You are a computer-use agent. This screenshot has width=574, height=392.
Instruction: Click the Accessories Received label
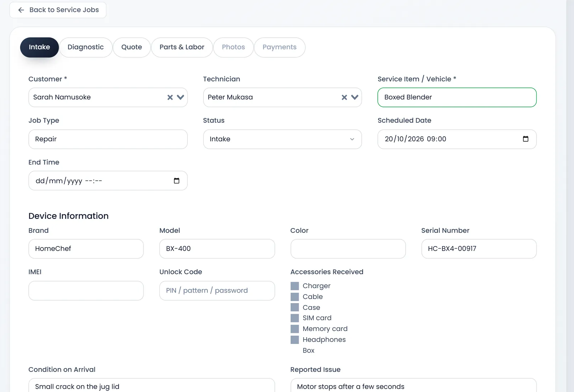point(327,272)
